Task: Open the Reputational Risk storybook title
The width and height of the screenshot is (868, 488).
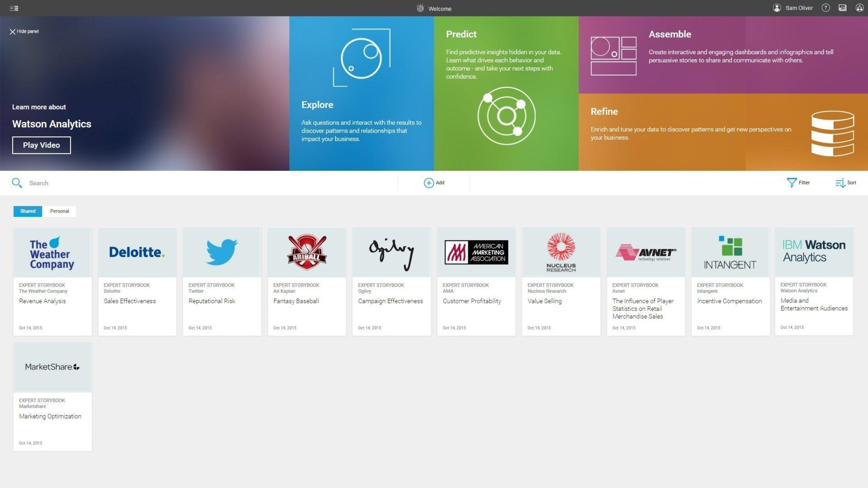Action: coord(212,301)
